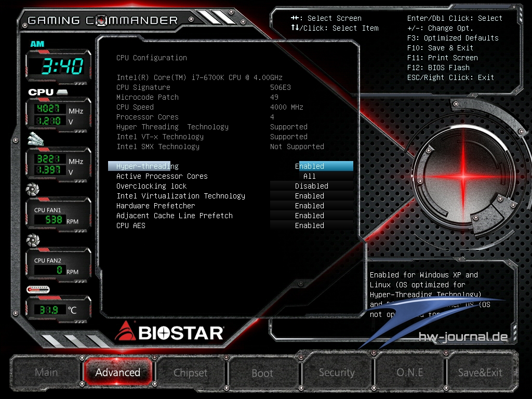Switch to the O.N.E tab
Screen dimensions: 532x399
click(x=410, y=373)
